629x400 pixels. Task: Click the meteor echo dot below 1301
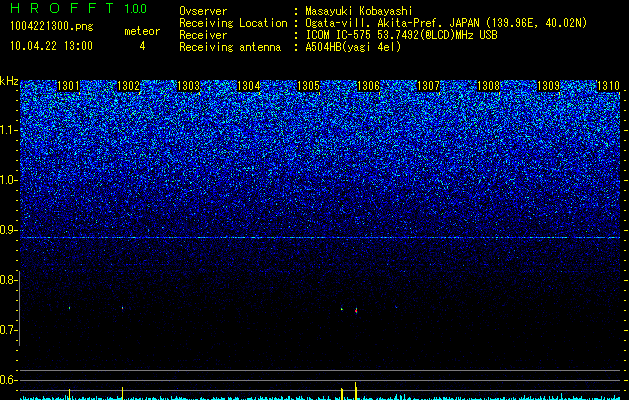[69, 308]
